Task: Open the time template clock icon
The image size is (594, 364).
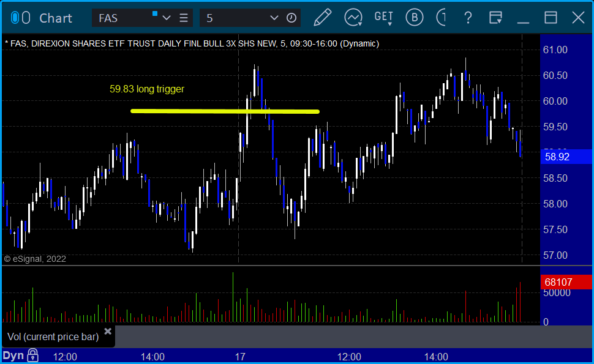Action: (x=291, y=18)
